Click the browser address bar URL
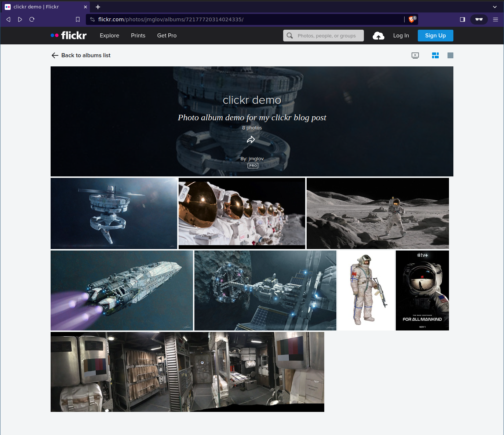Screen dimensions: 504x435 [x=171, y=19]
